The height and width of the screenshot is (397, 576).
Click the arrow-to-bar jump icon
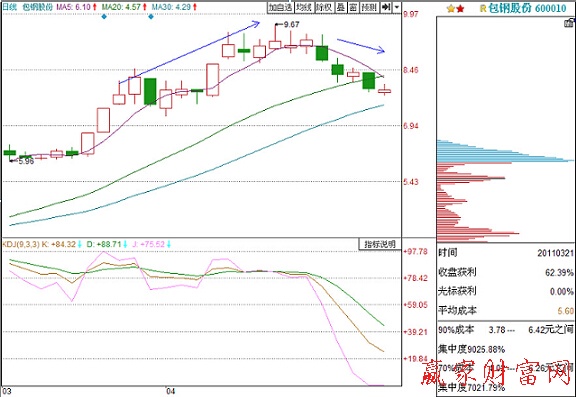386,7
